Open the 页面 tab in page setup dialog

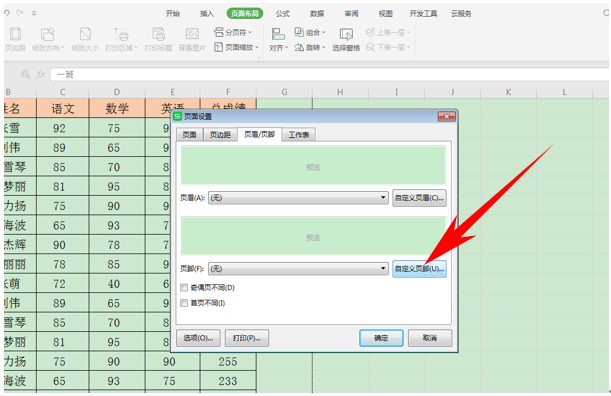pos(189,135)
